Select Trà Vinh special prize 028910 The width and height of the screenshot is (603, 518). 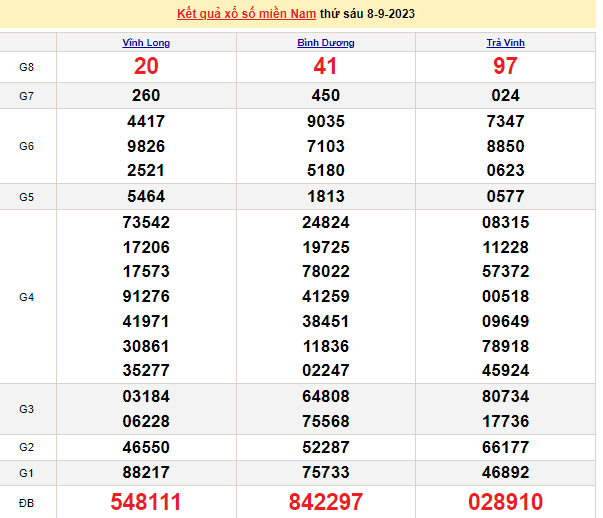pos(505,501)
